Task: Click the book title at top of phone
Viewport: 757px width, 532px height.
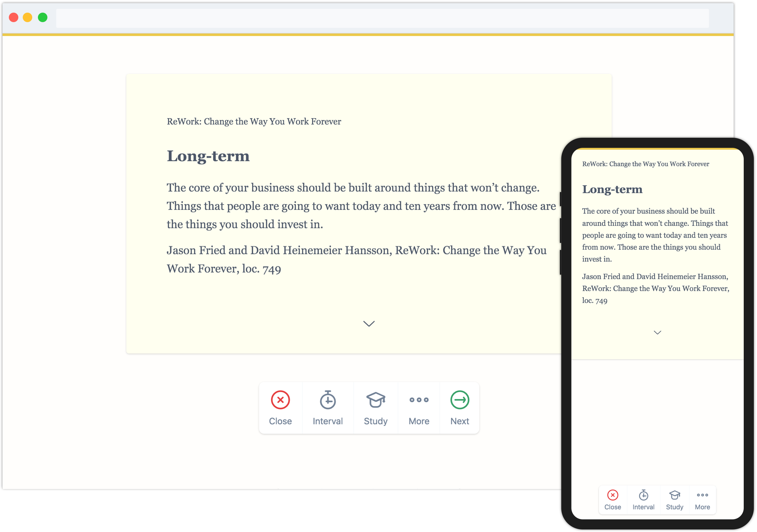Action: click(x=645, y=164)
